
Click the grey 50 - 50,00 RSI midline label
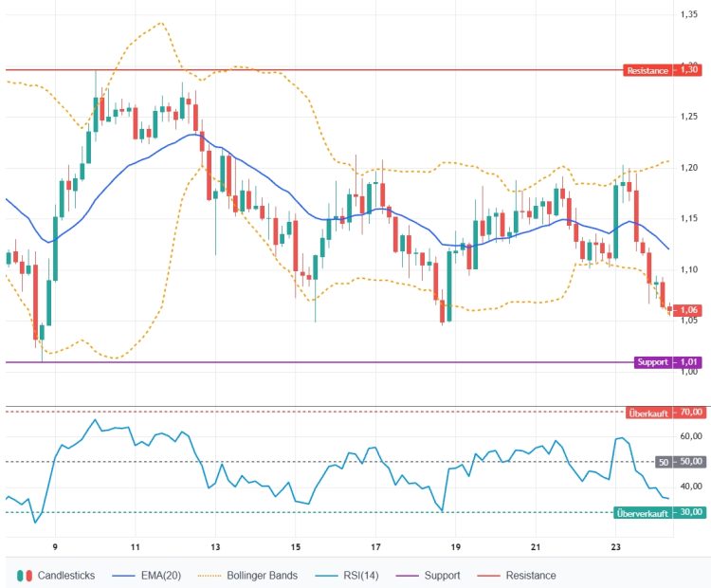point(681,462)
